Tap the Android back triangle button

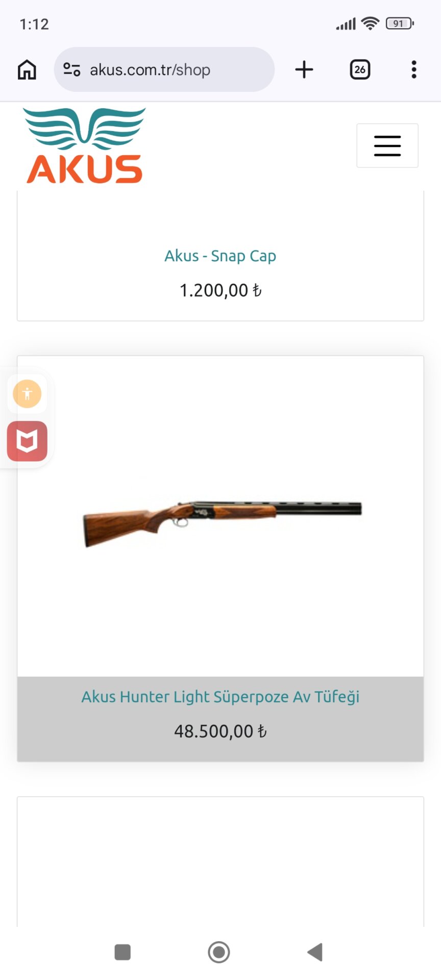(x=315, y=952)
